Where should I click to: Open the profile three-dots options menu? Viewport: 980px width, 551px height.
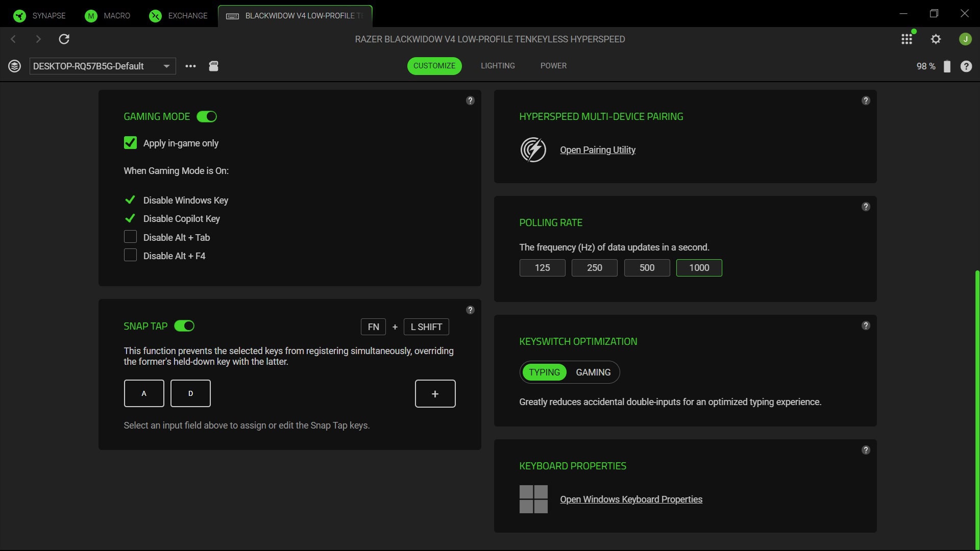190,66
